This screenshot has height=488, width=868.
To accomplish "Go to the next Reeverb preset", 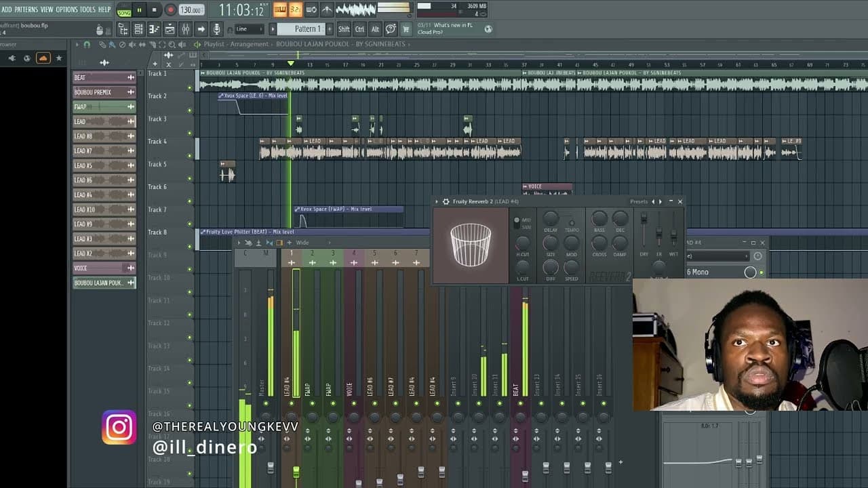I will click(x=660, y=201).
